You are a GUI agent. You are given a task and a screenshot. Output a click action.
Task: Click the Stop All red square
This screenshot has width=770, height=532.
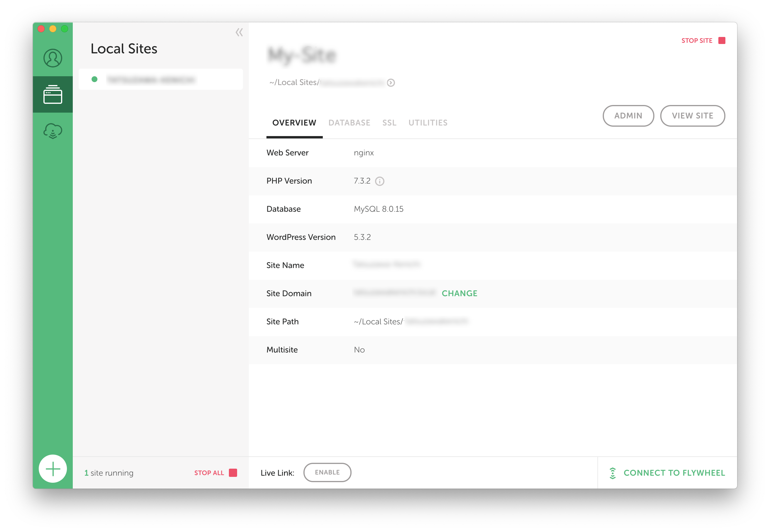(x=233, y=473)
